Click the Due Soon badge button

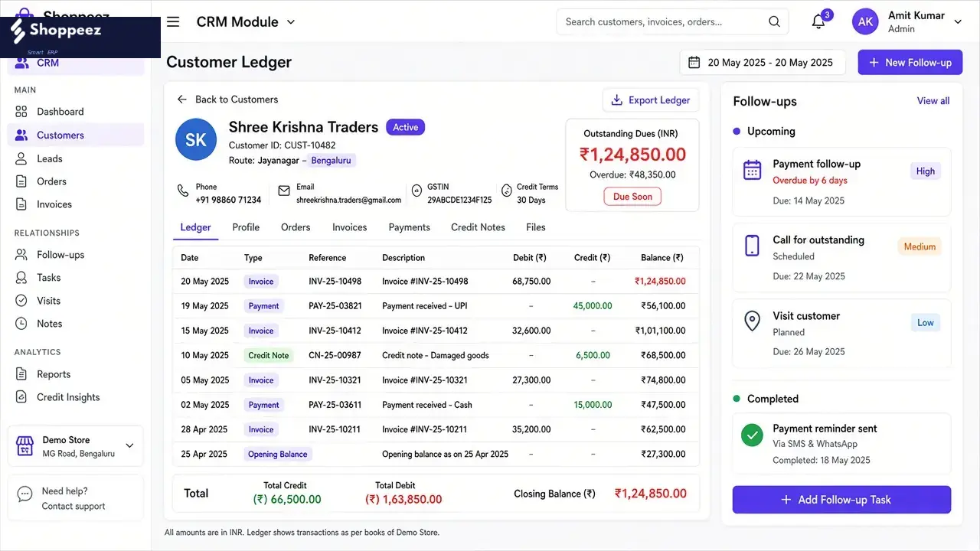632,197
